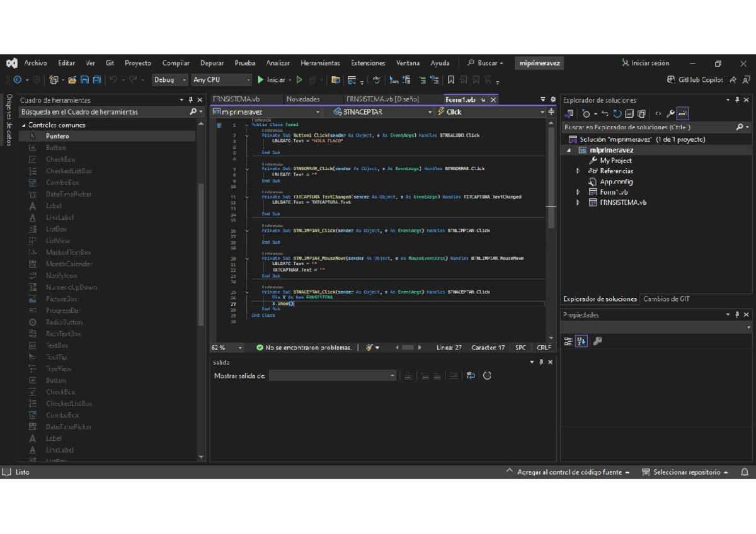Screen dimensions: 756x534
Task: Click the Refresh icon in Solution Explorer
Action: click(x=617, y=113)
